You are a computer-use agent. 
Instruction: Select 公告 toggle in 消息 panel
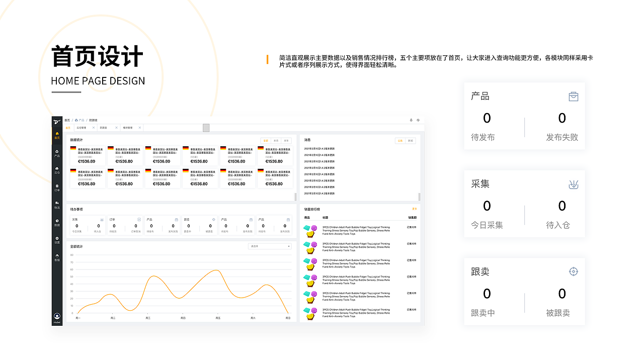point(400,141)
